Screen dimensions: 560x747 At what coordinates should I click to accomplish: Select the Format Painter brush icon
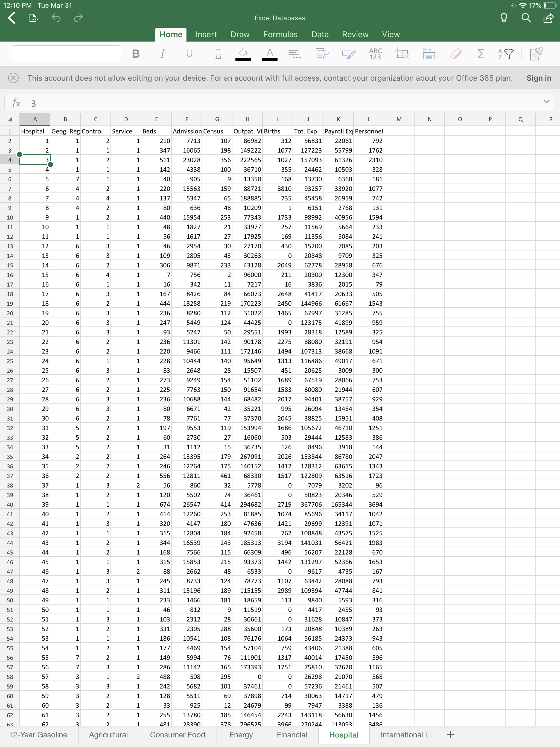pos(349,54)
